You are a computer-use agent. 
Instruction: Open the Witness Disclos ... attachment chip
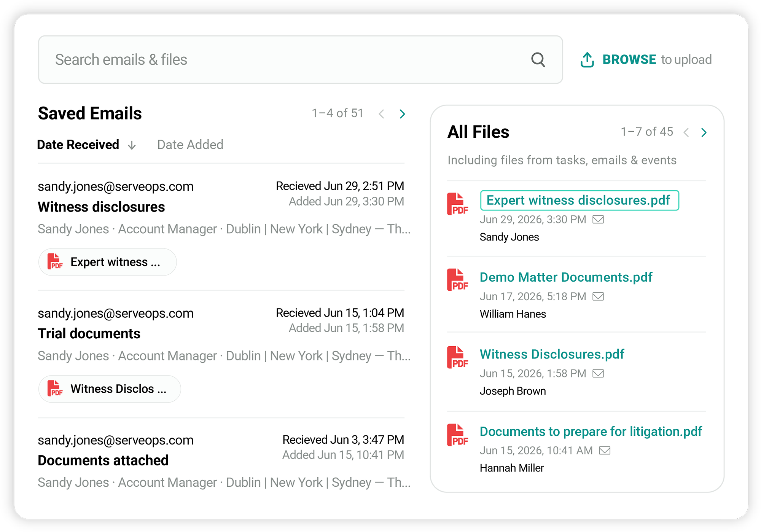pyautogui.click(x=110, y=389)
